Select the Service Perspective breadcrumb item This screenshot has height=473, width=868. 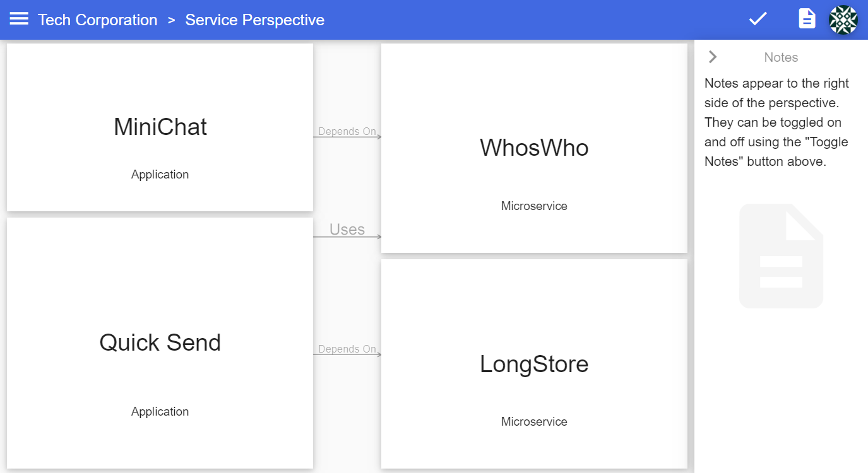tap(254, 20)
